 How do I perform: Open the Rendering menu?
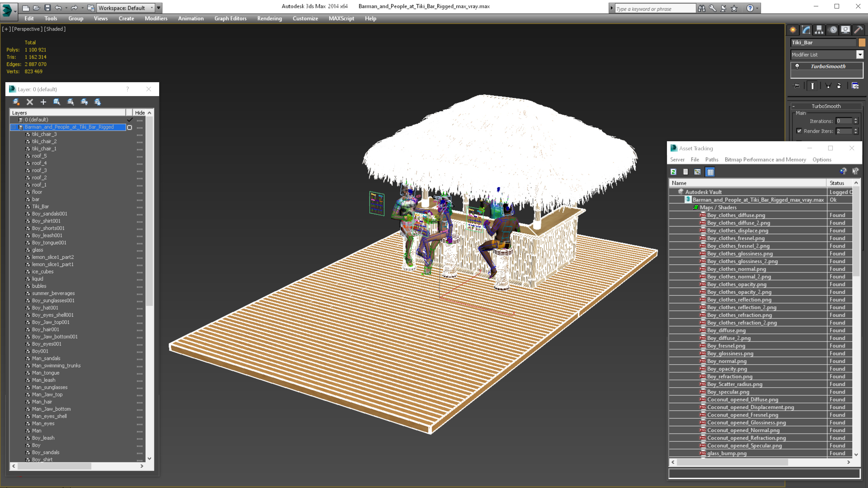269,18
